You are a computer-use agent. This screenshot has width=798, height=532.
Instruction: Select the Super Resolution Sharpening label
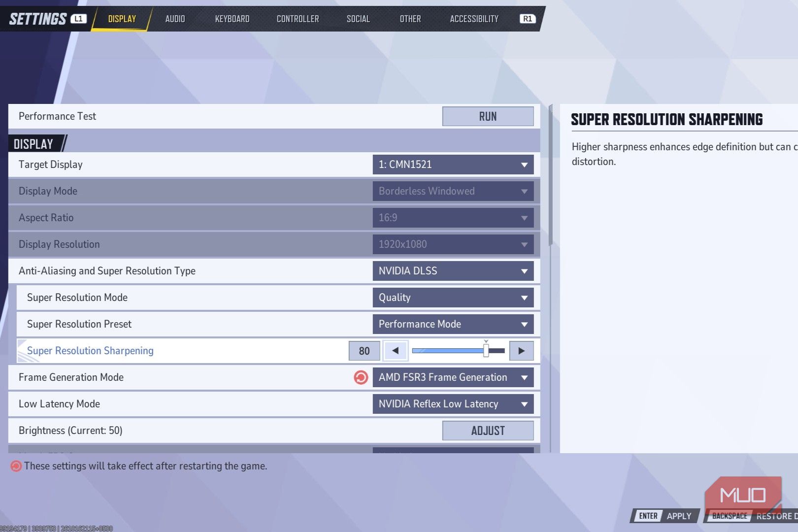click(x=90, y=351)
